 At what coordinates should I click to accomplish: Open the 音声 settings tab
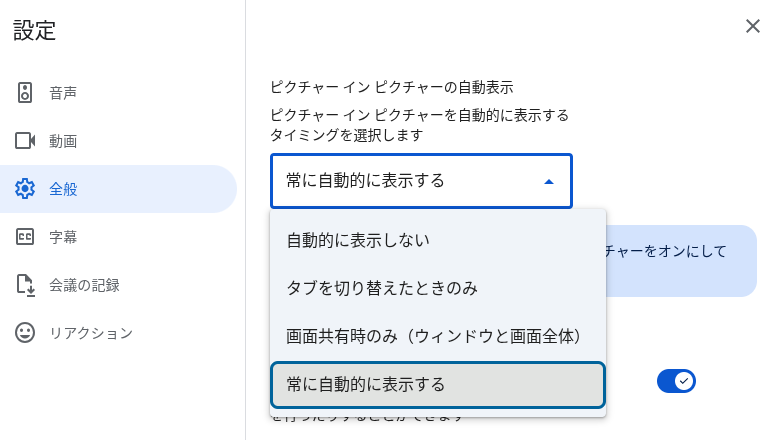click(63, 93)
